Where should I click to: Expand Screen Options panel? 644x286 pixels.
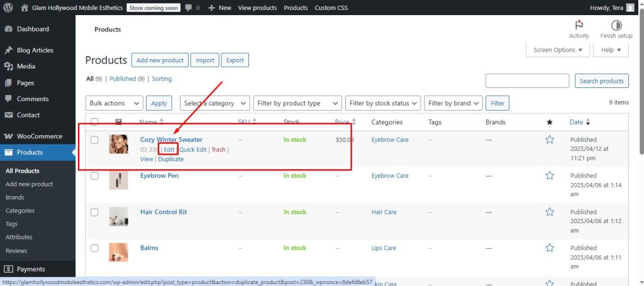pyautogui.click(x=558, y=50)
